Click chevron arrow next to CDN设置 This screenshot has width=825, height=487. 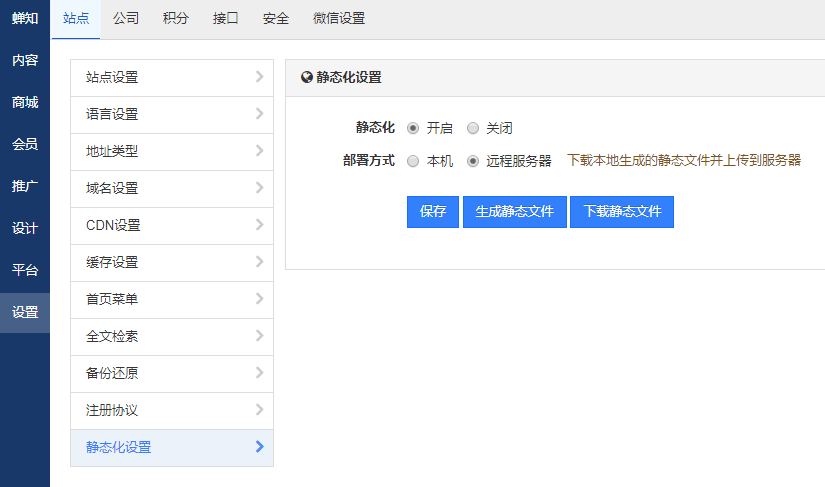tap(260, 225)
